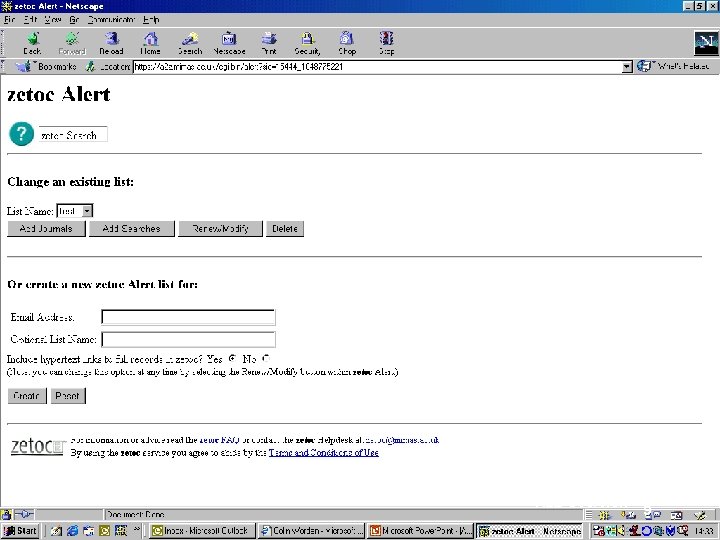Screen dimensions: 720x540
Task: Click the Add Searches button
Action: coord(132,229)
